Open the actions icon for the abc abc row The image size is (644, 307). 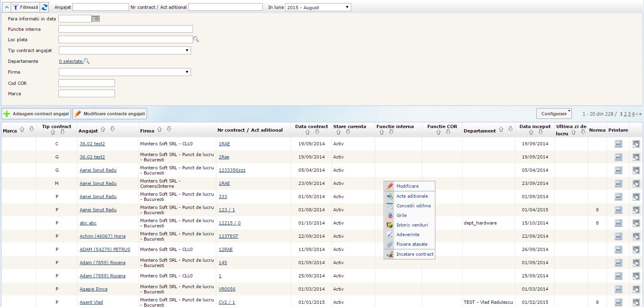click(636, 223)
